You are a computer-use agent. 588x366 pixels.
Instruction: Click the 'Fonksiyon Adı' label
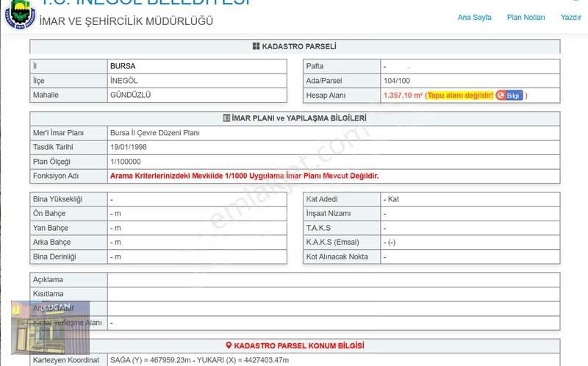tap(56, 176)
